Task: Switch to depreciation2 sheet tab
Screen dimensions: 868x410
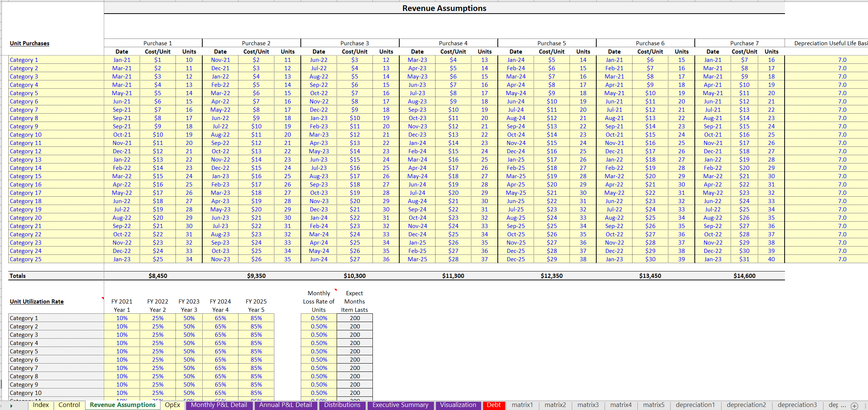Action: pyautogui.click(x=746, y=405)
